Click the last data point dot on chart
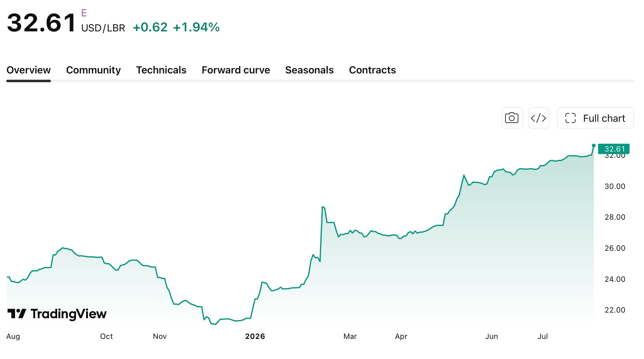 coord(593,146)
